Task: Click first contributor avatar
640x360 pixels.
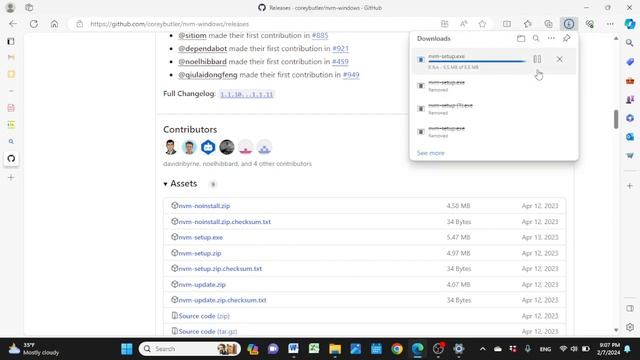Action: coord(171,147)
